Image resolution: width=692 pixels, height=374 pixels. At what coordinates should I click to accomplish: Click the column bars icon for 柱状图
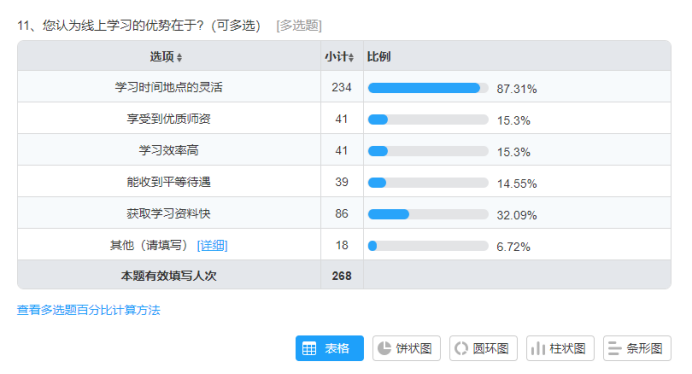[x=538, y=348]
